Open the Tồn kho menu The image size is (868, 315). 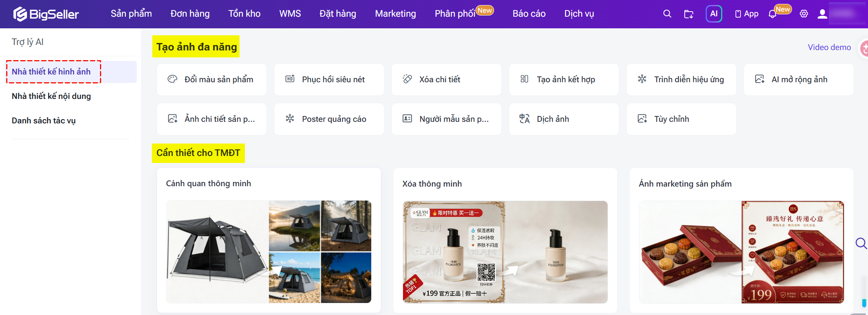point(245,14)
